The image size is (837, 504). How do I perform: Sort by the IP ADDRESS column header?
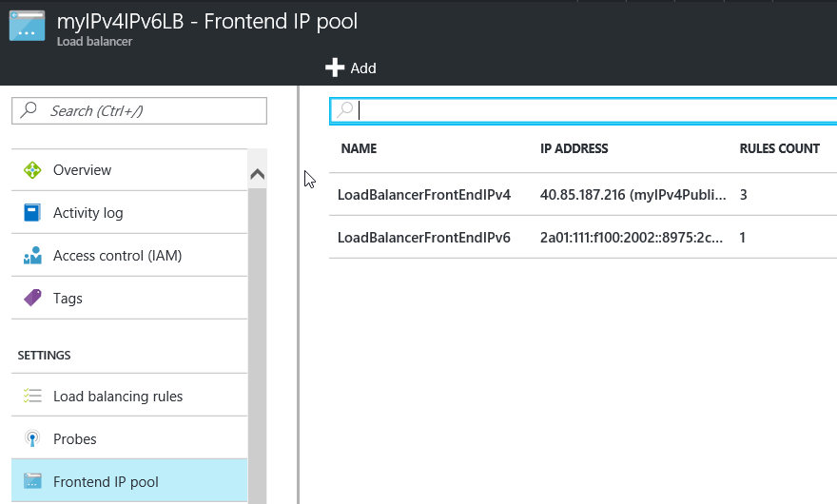pyautogui.click(x=574, y=148)
